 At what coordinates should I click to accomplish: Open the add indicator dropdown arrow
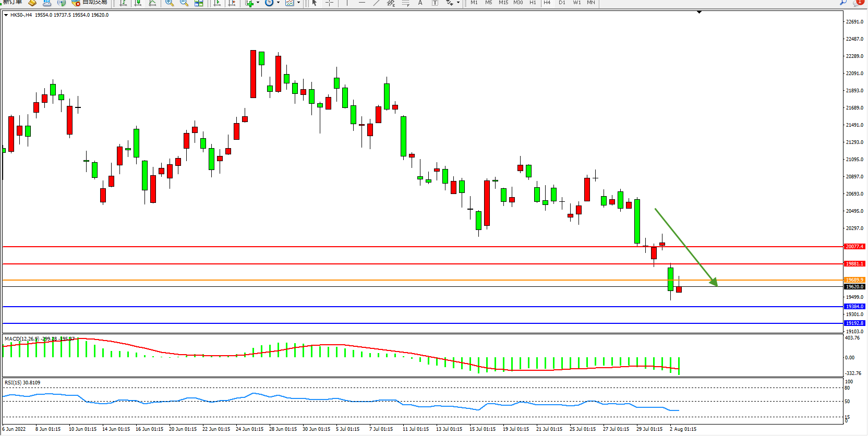[258, 3]
